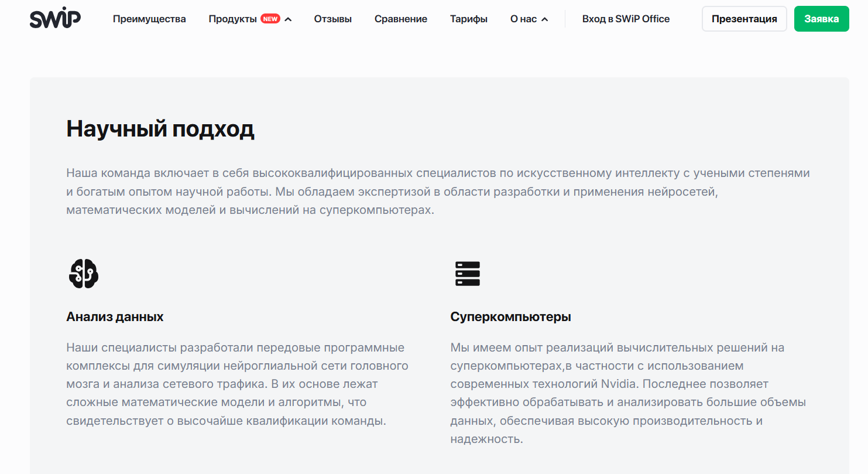
Task: Expand the chevron next to Продукты
Action: (x=288, y=19)
